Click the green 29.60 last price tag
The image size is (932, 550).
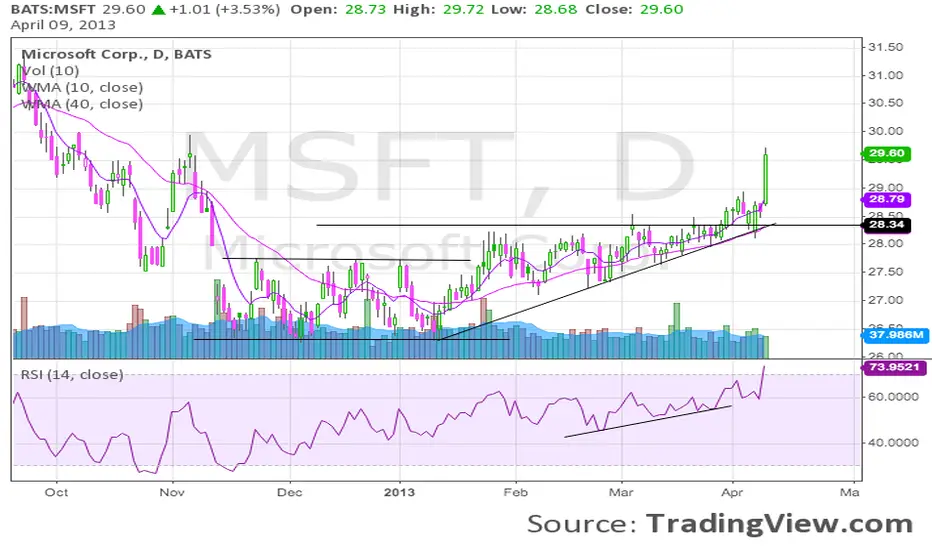pos(886,153)
